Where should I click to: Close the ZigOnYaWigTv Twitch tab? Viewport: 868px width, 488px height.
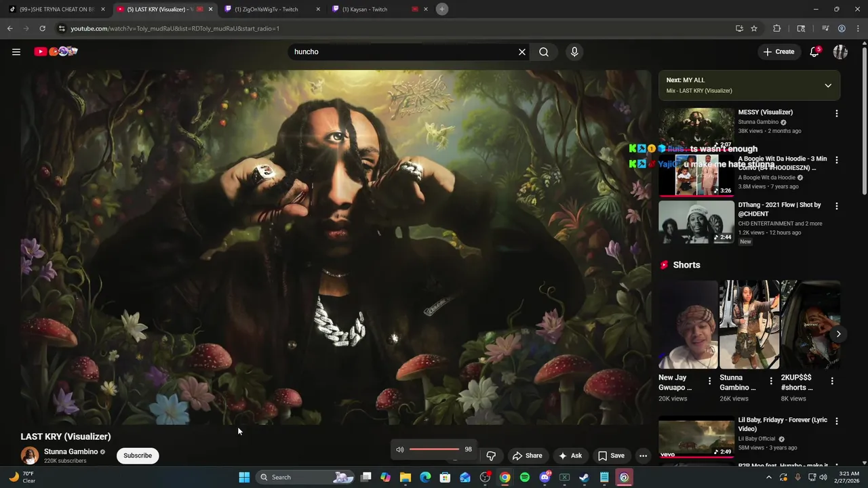[318, 9]
